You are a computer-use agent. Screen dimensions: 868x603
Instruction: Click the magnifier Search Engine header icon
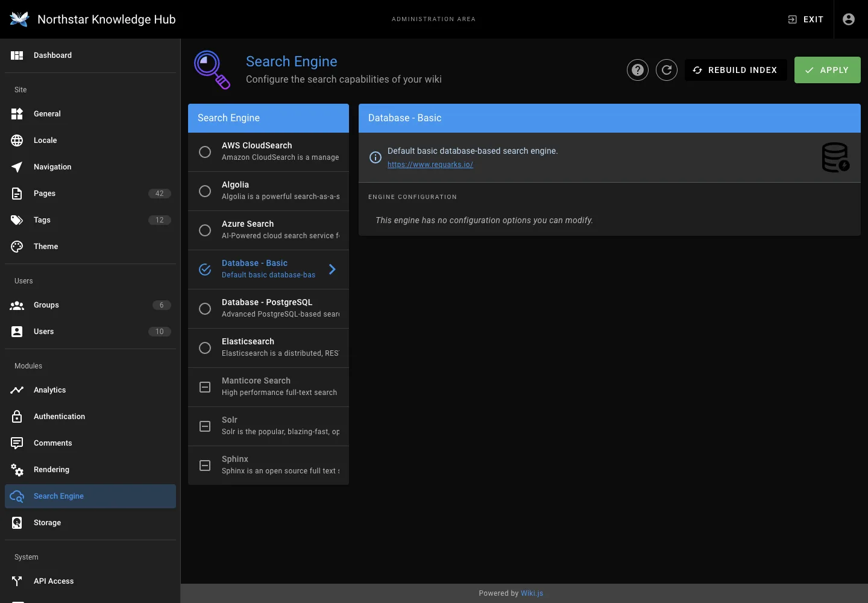coord(212,70)
